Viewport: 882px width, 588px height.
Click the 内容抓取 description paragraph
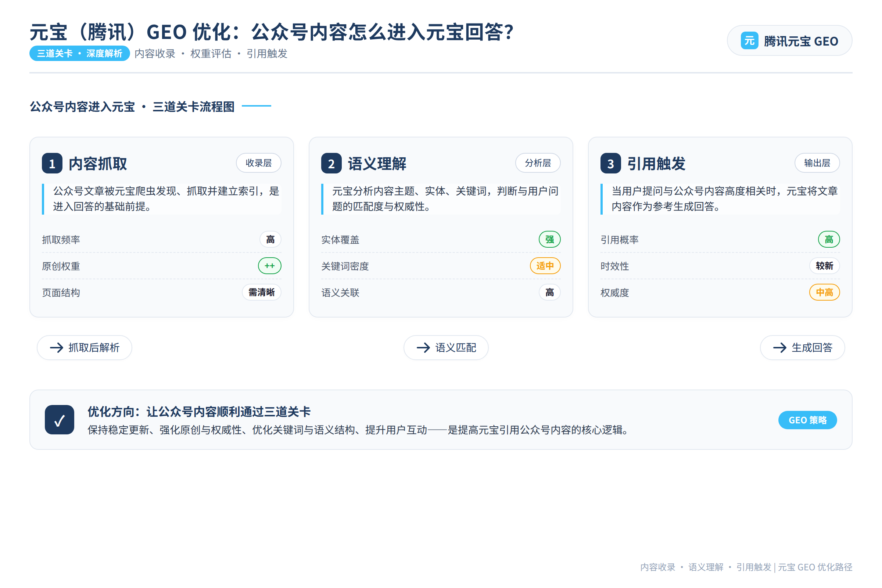162,199
